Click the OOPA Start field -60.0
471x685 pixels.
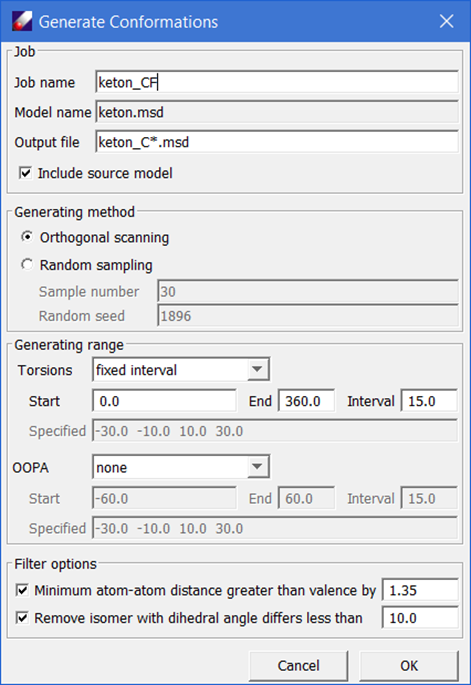164,498
